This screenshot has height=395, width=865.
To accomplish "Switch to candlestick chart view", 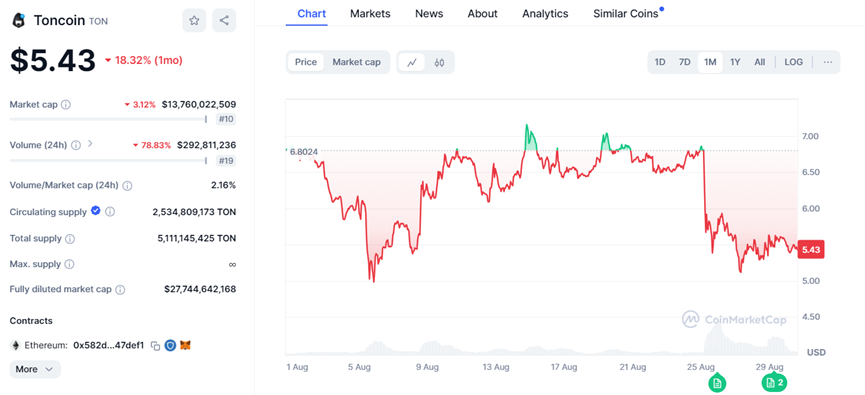I will (439, 62).
